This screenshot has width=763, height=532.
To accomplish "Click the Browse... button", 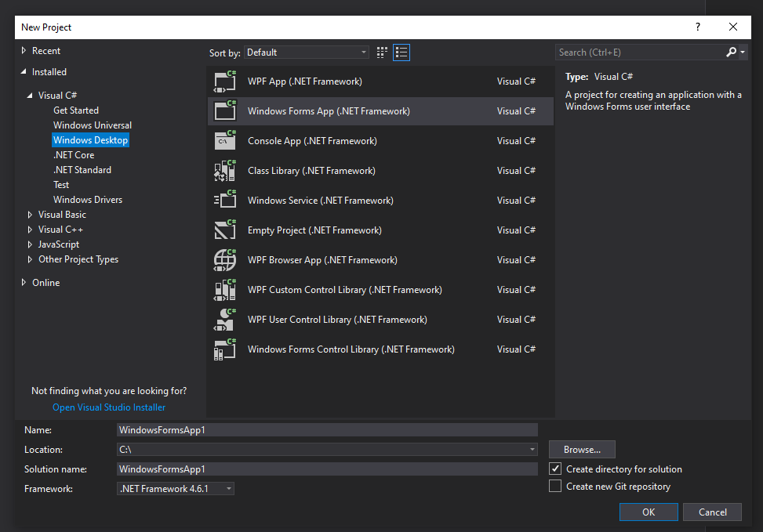I will pyautogui.click(x=582, y=449).
